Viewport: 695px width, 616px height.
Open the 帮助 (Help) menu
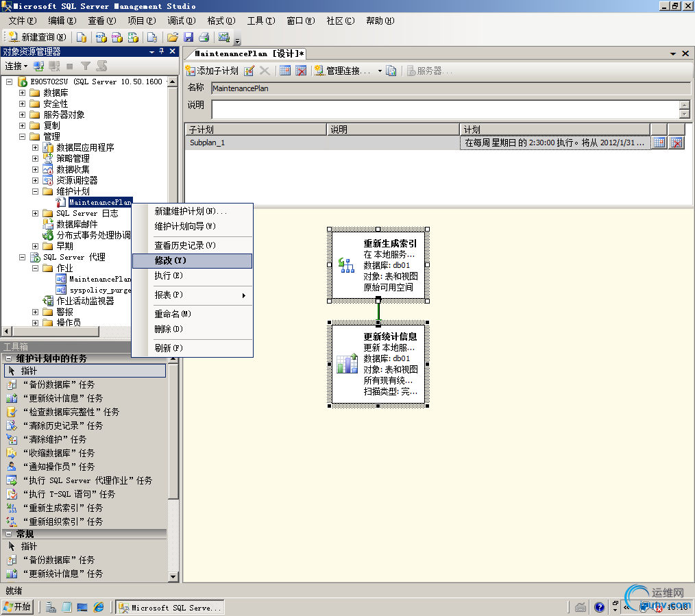380,21
